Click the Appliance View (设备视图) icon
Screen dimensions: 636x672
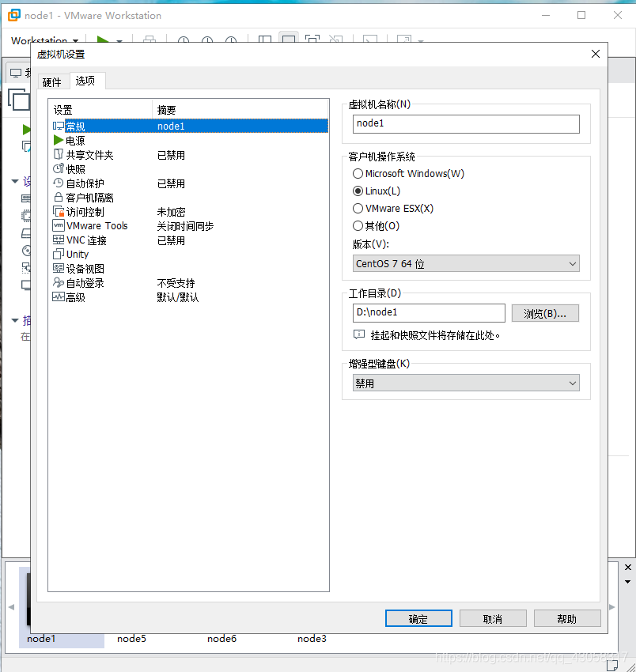pyautogui.click(x=59, y=268)
